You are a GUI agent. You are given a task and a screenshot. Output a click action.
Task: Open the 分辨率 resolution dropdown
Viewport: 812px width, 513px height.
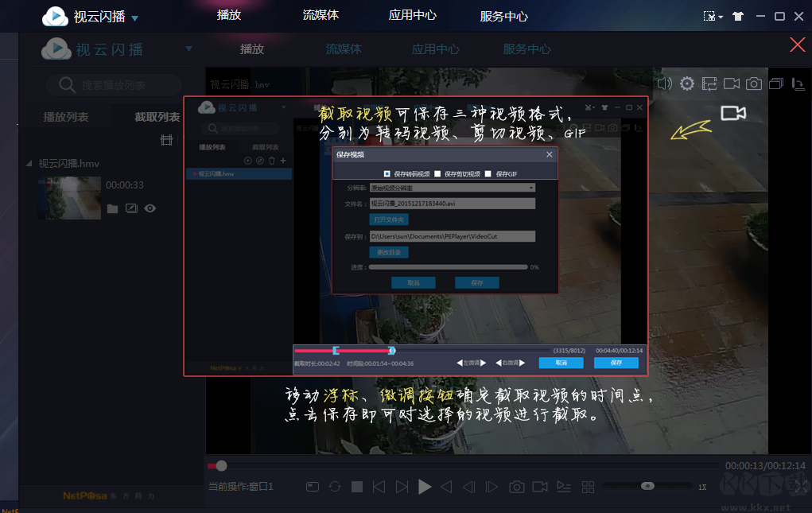531,188
